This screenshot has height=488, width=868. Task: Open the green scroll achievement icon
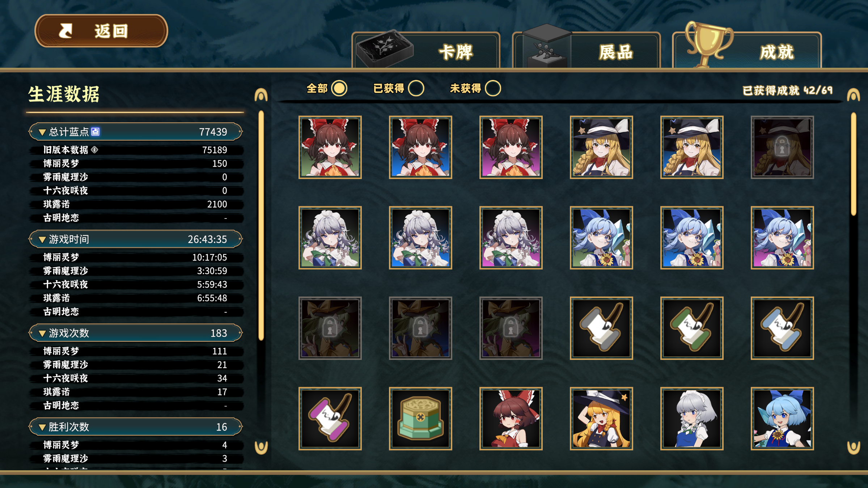point(692,328)
